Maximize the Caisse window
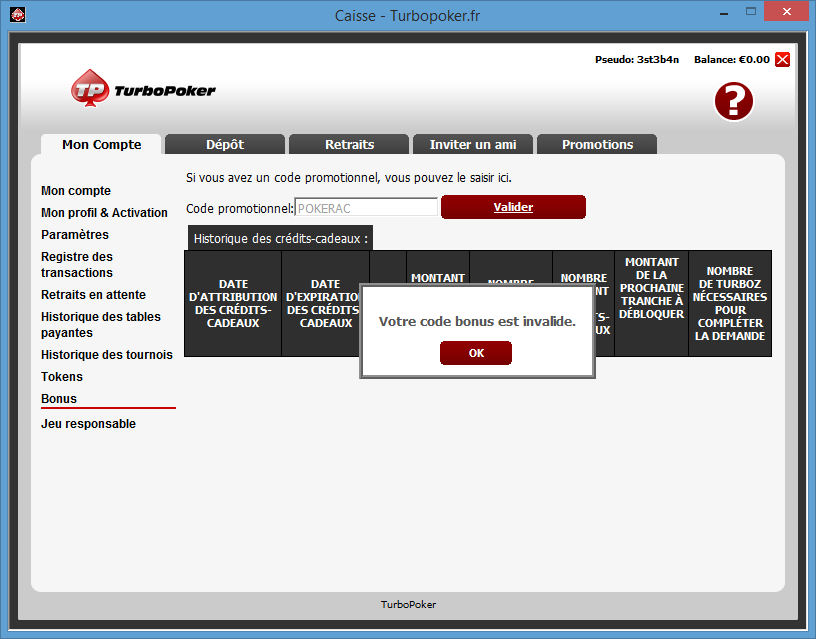 coord(751,11)
